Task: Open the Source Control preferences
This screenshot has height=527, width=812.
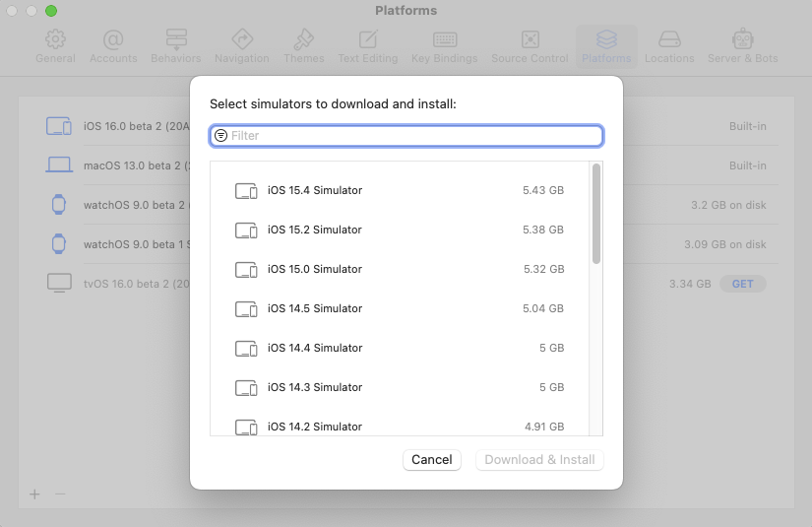Action: click(530, 45)
